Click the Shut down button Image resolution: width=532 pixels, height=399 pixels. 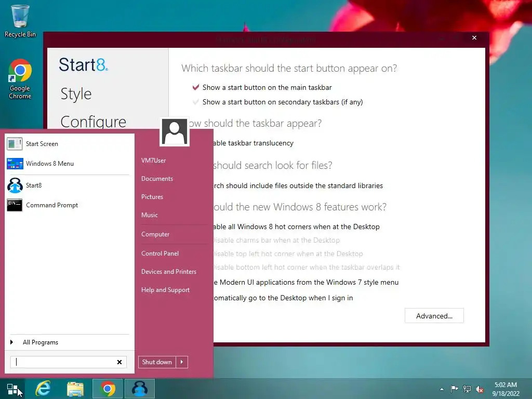(157, 362)
